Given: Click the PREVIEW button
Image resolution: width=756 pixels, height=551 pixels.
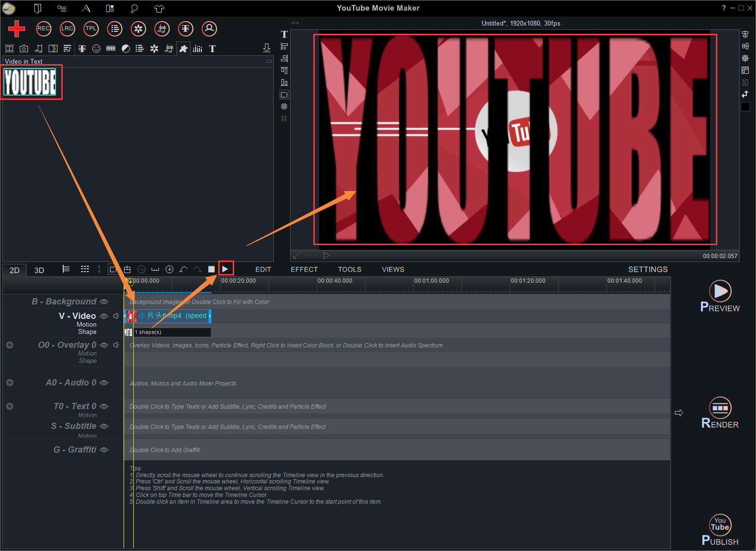Looking at the screenshot, I should 720,296.
